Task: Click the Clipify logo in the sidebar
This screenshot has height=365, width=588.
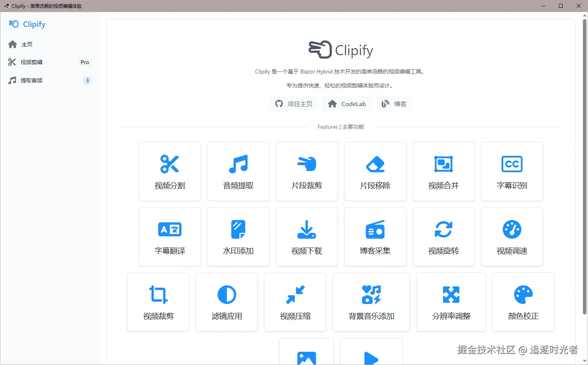Action: (x=27, y=24)
